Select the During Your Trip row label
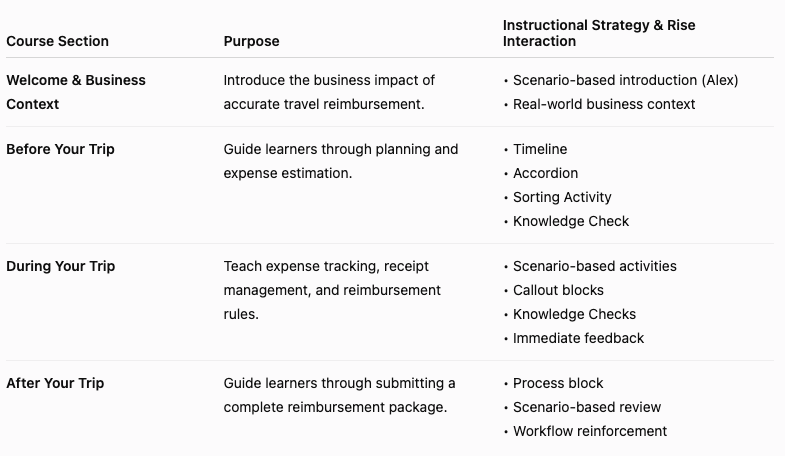Image resolution: width=785 pixels, height=456 pixels. [x=61, y=266]
